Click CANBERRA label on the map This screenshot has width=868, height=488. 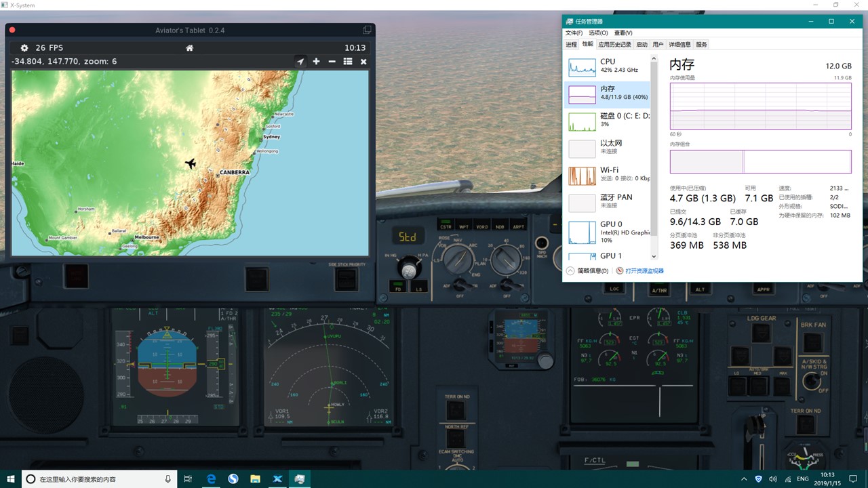click(x=235, y=172)
